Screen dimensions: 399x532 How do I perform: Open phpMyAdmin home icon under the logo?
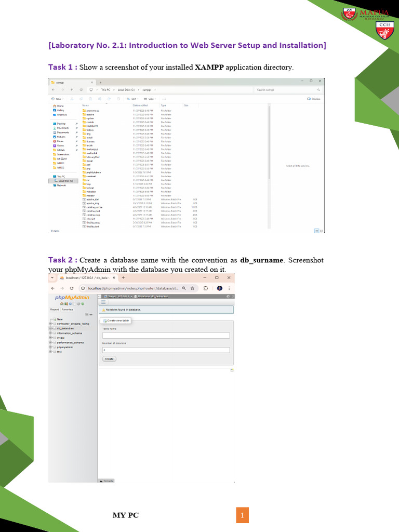pyautogui.click(x=61, y=303)
